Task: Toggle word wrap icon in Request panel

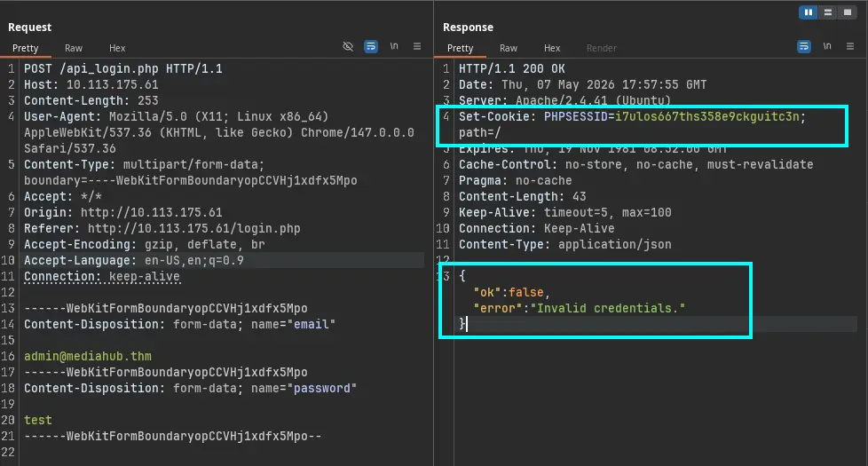Action: coord(371,46)
